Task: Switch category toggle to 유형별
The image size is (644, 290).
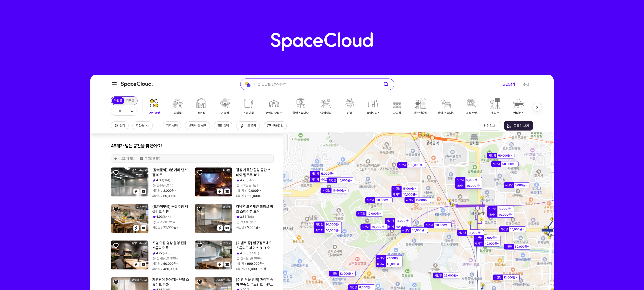Action: tap(118, 100)
